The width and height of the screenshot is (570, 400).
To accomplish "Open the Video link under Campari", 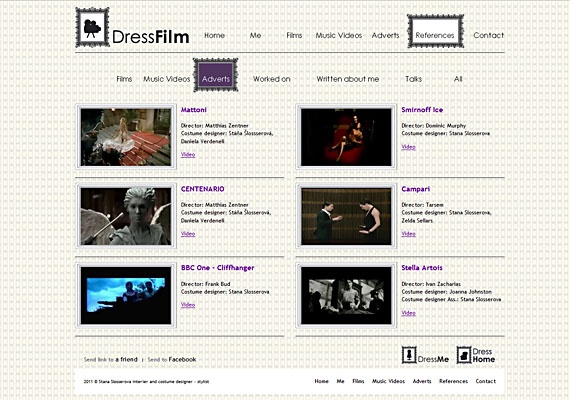I will coord(408,234).
